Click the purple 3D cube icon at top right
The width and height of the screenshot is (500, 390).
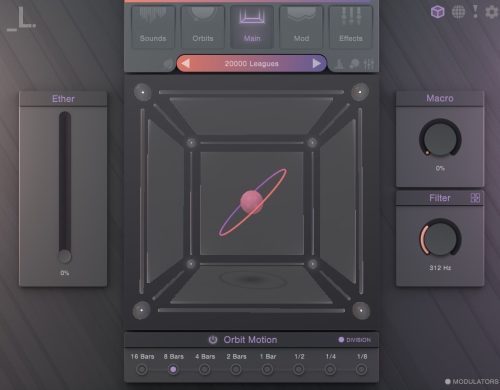[x=437, y=12]
